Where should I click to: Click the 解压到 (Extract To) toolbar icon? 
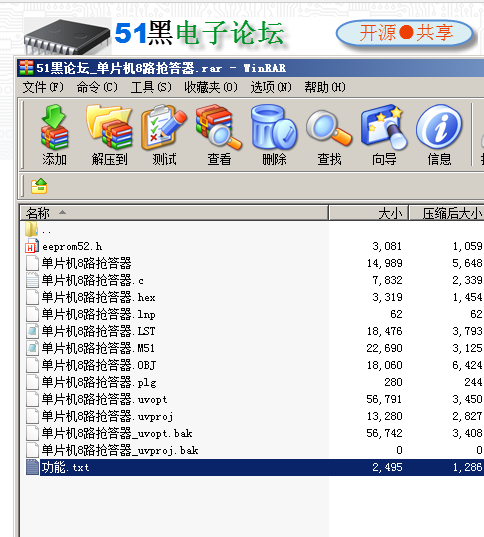pos(109,127)
